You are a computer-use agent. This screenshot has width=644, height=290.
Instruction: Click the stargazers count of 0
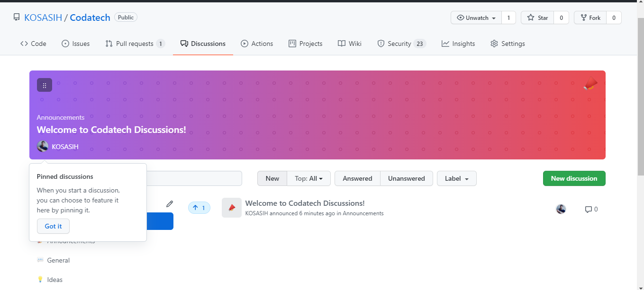click(x=561, y=18)
